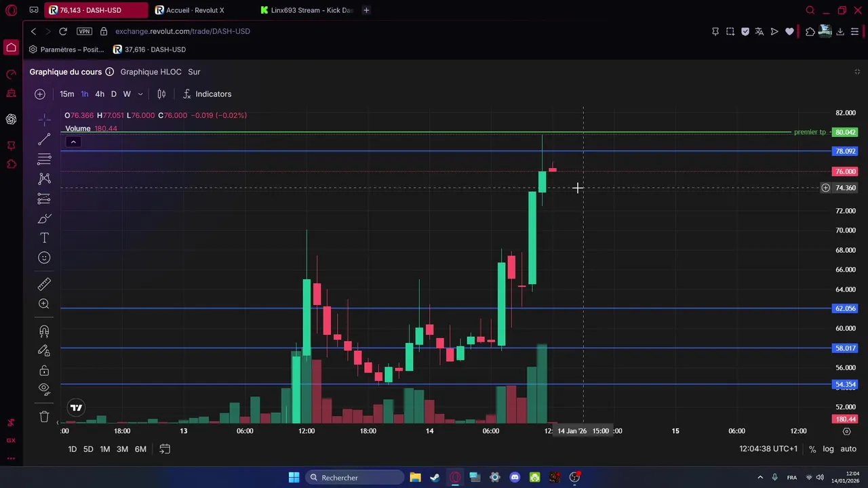Switch chart to 4h interval
The image size is (868, 488).
pos(100,94)
